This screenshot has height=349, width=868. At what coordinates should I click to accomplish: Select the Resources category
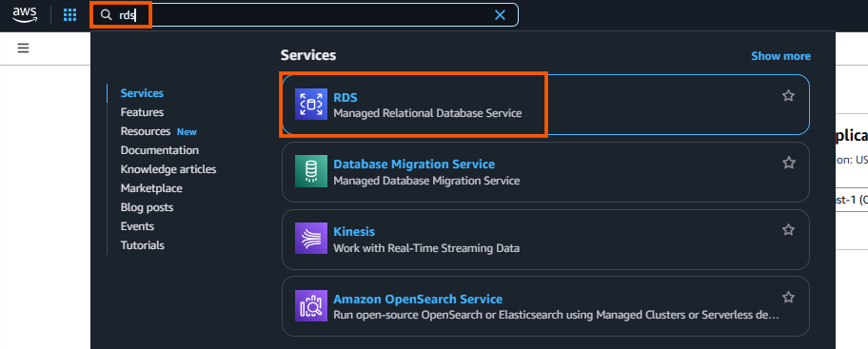[146, 131]
